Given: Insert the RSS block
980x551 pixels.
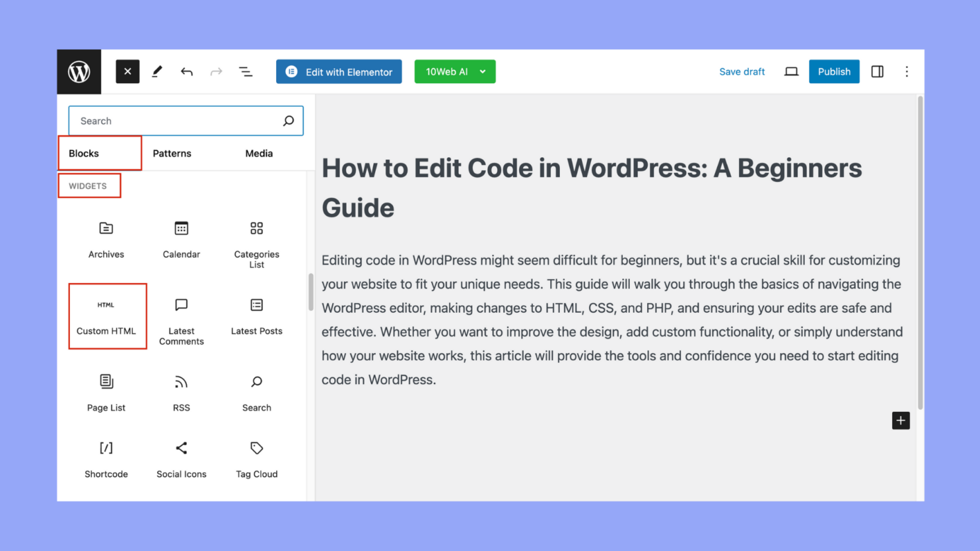Looking at the screenshot, I should click(182, 393).
